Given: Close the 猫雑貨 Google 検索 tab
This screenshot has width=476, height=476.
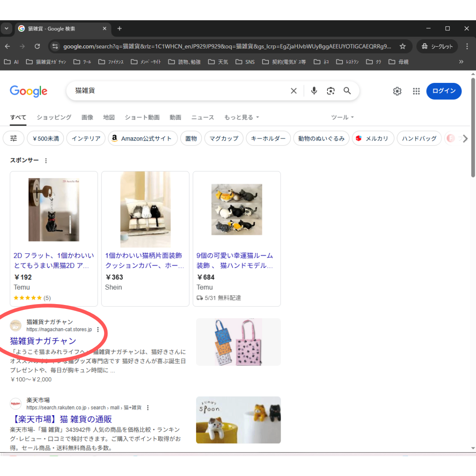Looking at the screenshot, I should click(104, 29).
